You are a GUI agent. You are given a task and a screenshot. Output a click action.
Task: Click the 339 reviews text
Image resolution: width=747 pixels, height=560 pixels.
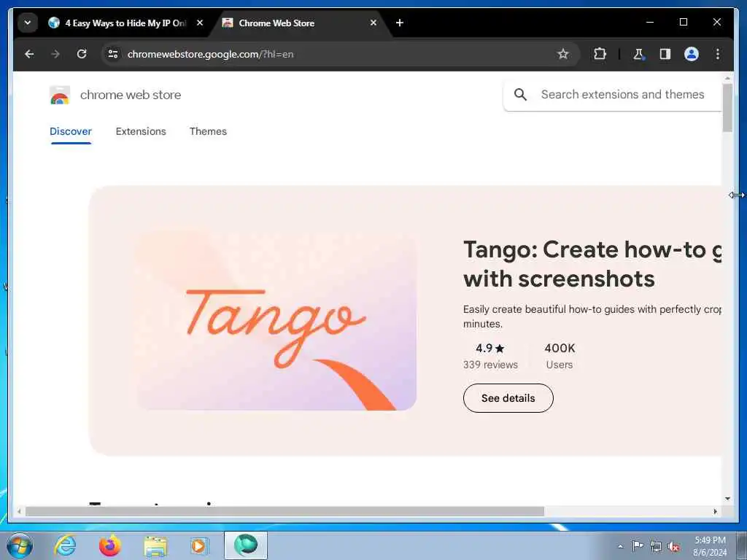(490, 365)
